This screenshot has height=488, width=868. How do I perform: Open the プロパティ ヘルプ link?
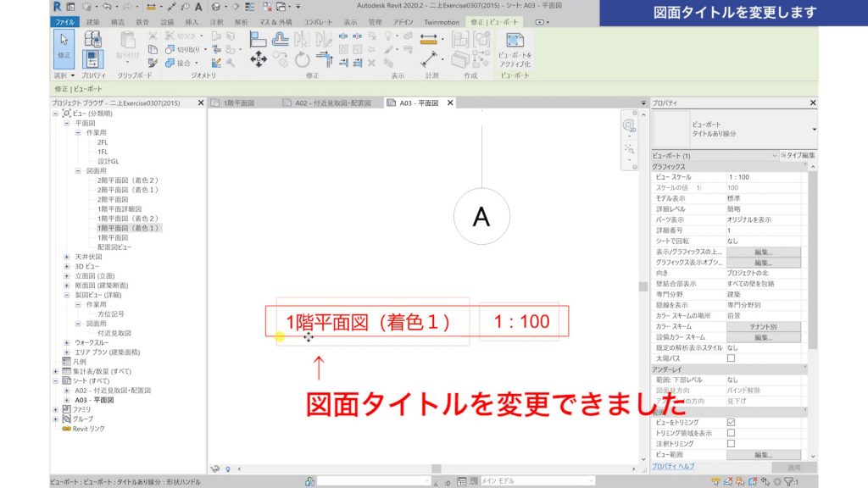(674, 466)
